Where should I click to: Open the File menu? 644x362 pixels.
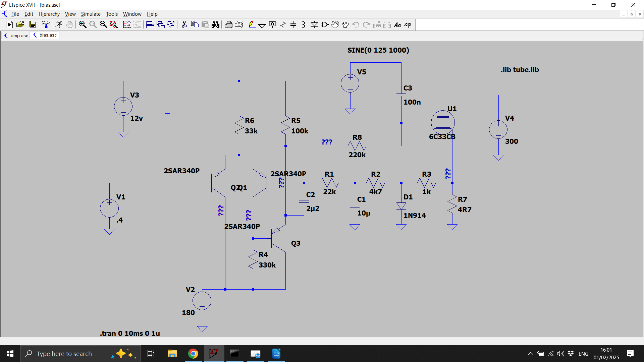pyautogui.click(x=15, y=14)
